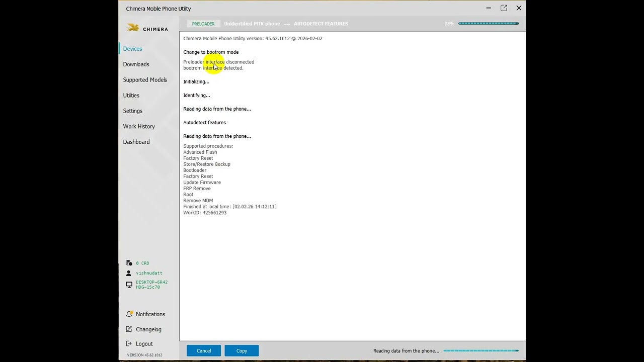Maximize the Chimera Mobile Phone Utility window
The width and height of the screenshot is (644, 362).
coord(504,8)
